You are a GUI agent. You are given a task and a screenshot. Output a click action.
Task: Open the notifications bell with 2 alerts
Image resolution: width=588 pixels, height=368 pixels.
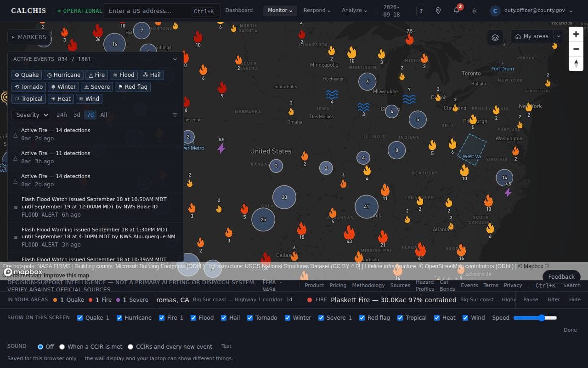coord(457,11)
